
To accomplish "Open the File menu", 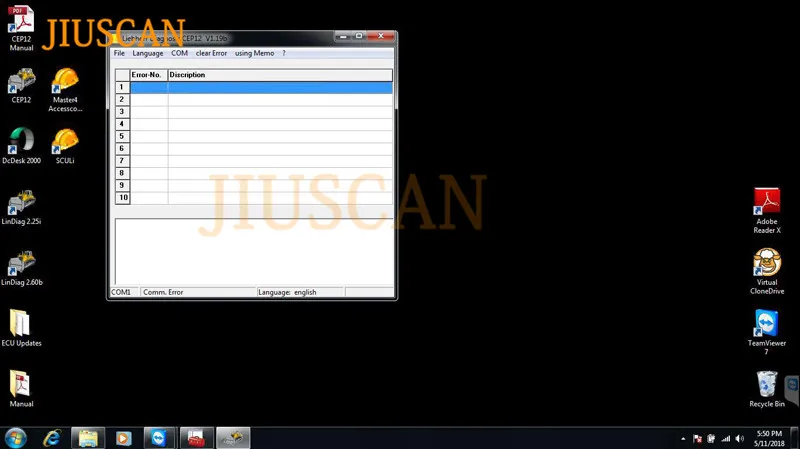I will tap(119, 53).
